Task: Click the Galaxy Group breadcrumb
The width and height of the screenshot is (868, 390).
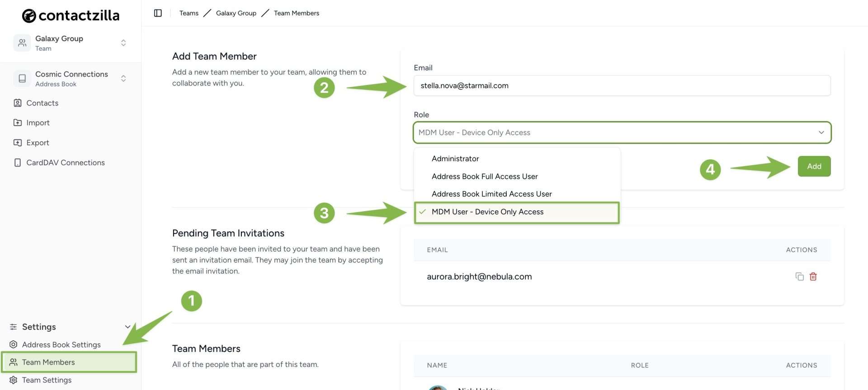Action: [236, 13]
